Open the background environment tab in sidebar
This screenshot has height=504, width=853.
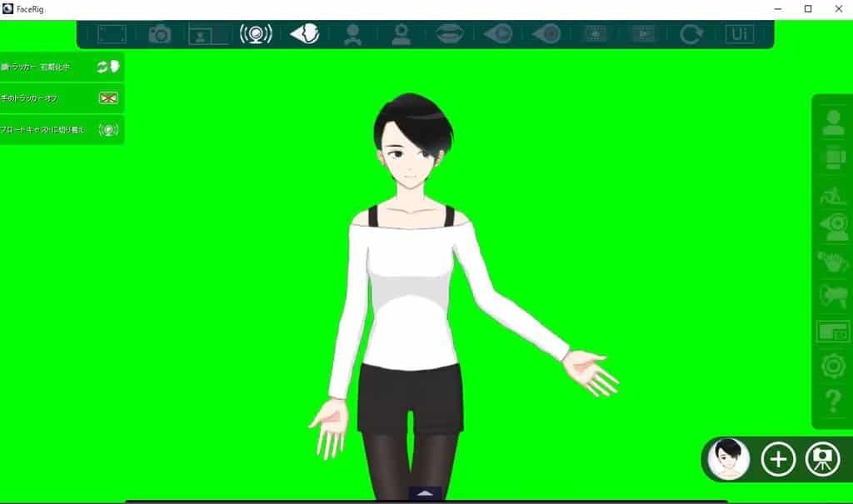coord(833,332)
